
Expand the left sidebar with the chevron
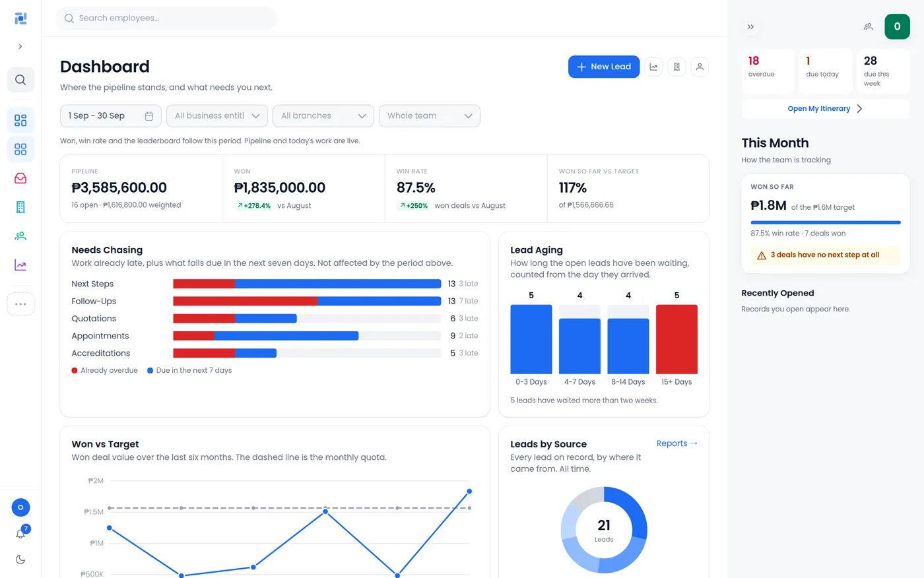[x=20, y=46]
